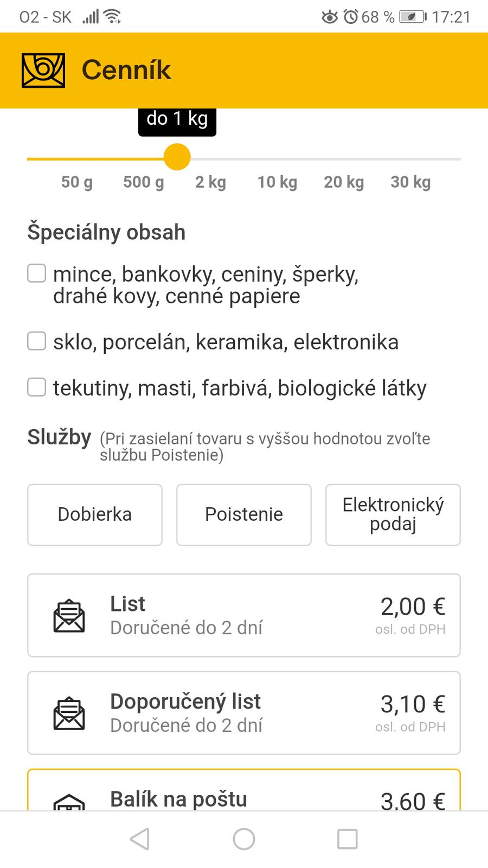Tap the Slovak Post logo icon

(x=43, y=71)
